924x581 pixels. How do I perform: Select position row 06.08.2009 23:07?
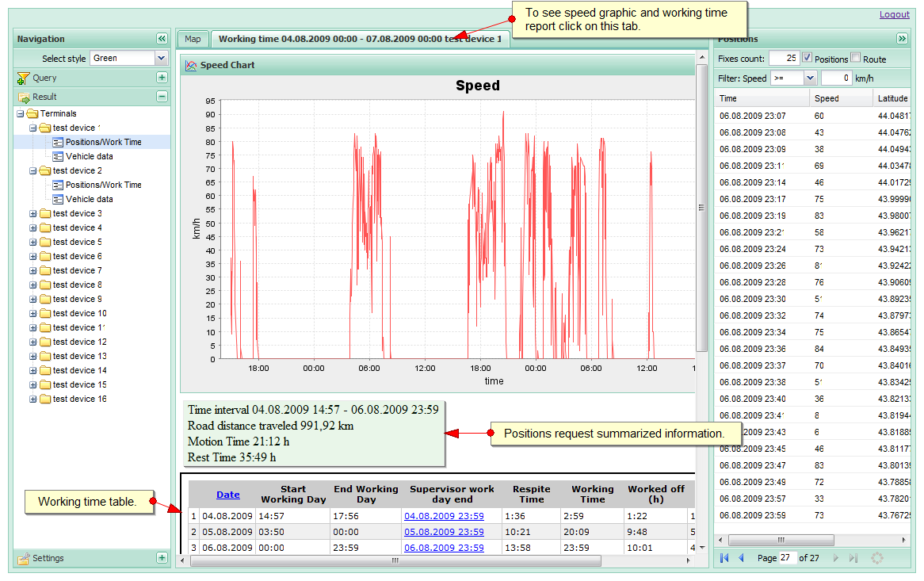click(812, 116)
